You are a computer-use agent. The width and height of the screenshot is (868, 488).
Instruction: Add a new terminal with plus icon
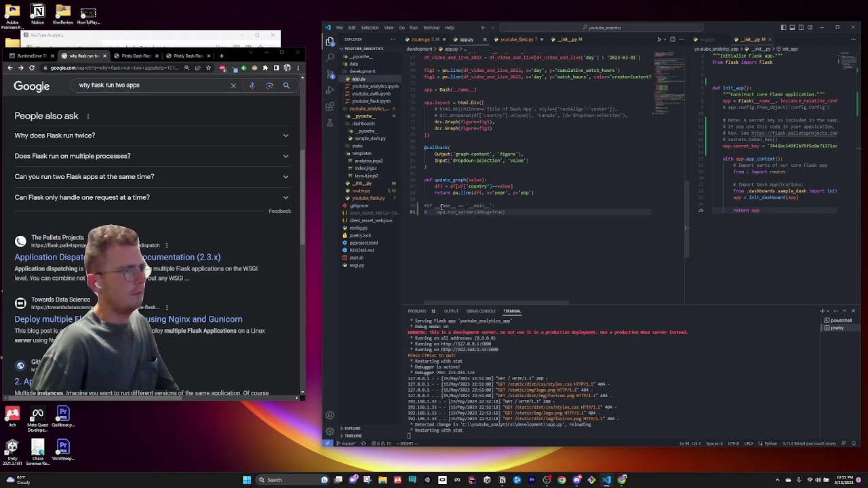pos(823,311)
